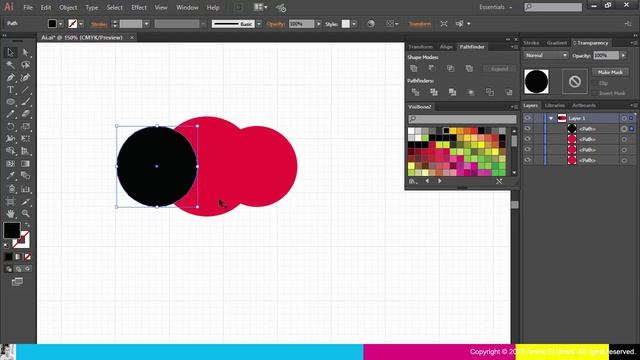Change screen mode at toolbox bottom
The image size is (640, 360).
[x=17, y=282]
